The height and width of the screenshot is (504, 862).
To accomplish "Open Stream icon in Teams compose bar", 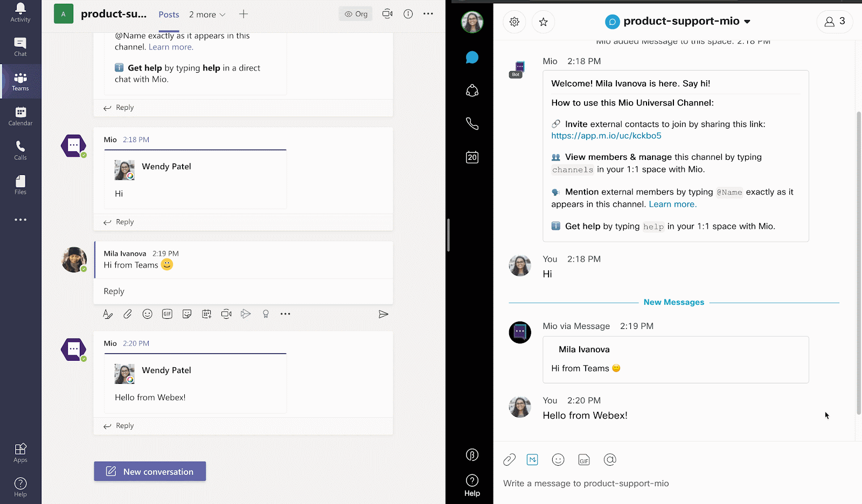I will pyautogui.click(x=246, y=314).
